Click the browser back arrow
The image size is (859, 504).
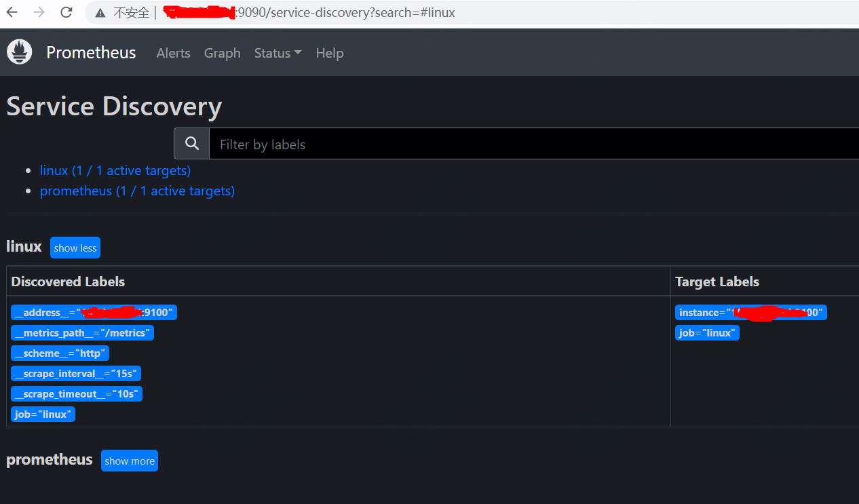pyautogui.click(x=10, y=12)
